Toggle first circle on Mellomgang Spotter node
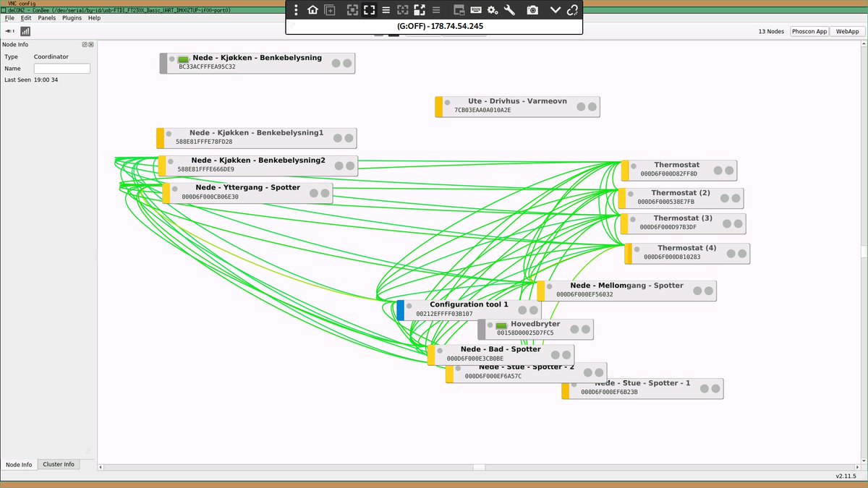The image size is (868, 488). tap(697, 291)
